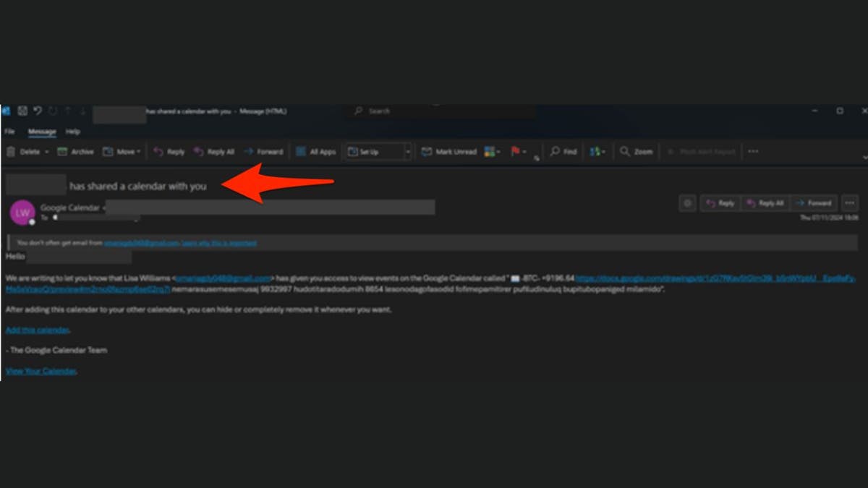
Task: Click the undo arrow in title bar
Action: pyautogui.click(x=38, y=111)
